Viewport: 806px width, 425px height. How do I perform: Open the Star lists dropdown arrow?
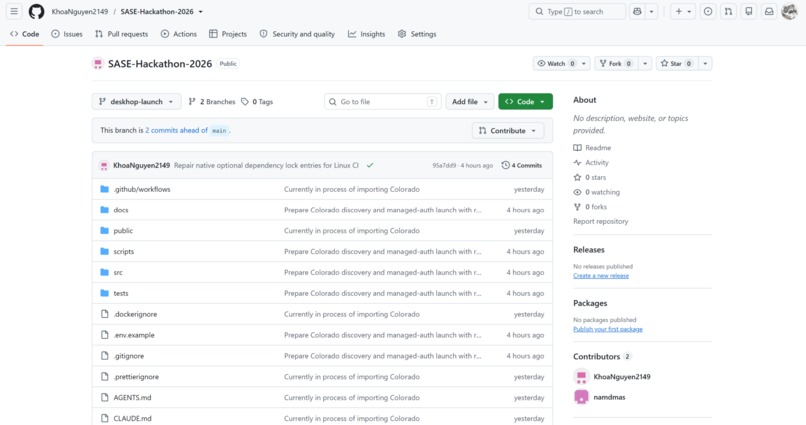pyautogui.click(x=705, y=64)
